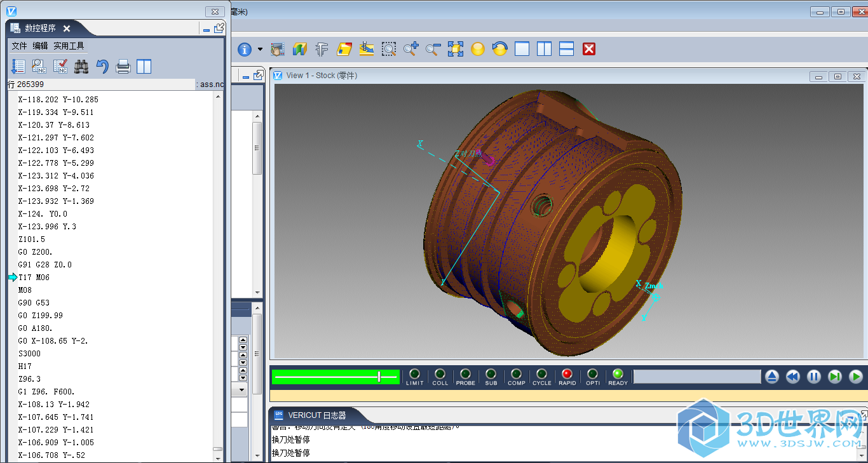Image resolution: width=868 pixels, height=463 pixels.
Task: Select the VERICUT 日志器 tab
Action: (x=316, y=415)
